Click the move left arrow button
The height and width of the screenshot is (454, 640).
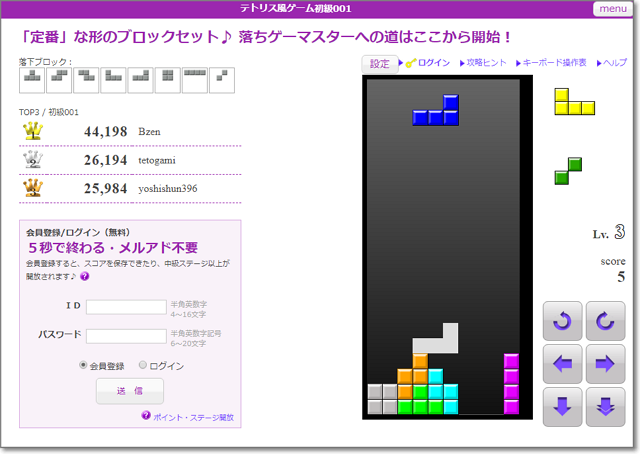(562, 364)
